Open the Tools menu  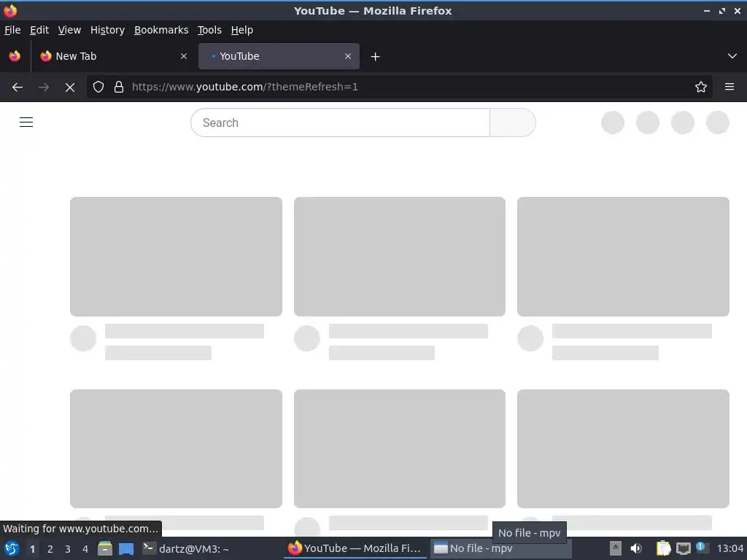tap(209, 30)
